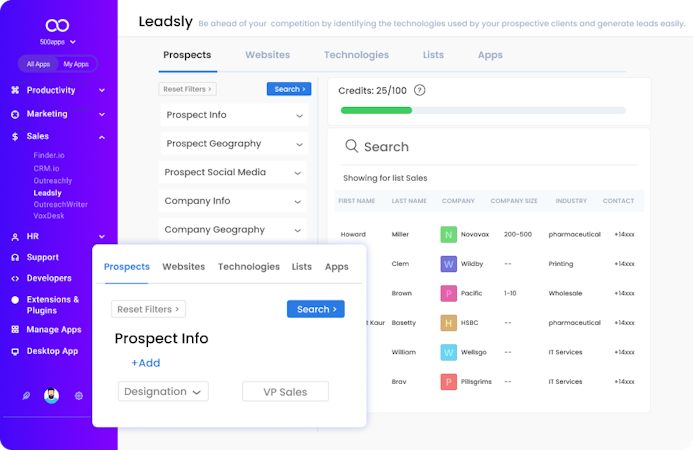
Task: Click the Extensions & Plugins icon
Action: click(x=15, y=300)
